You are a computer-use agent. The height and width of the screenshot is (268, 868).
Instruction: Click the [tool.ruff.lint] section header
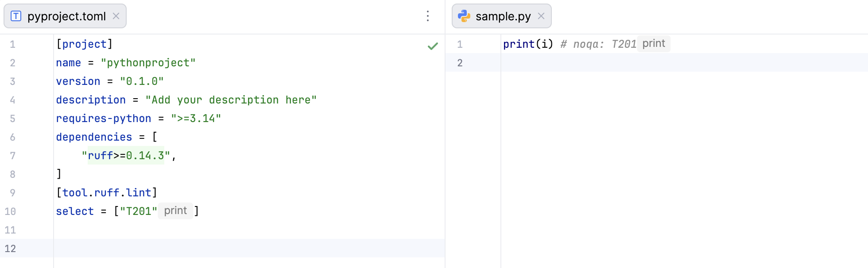click(106, 193)
